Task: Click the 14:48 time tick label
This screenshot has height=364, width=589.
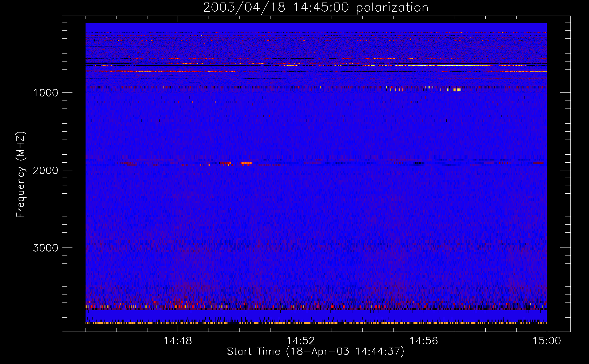Action: tap(178, 341)
